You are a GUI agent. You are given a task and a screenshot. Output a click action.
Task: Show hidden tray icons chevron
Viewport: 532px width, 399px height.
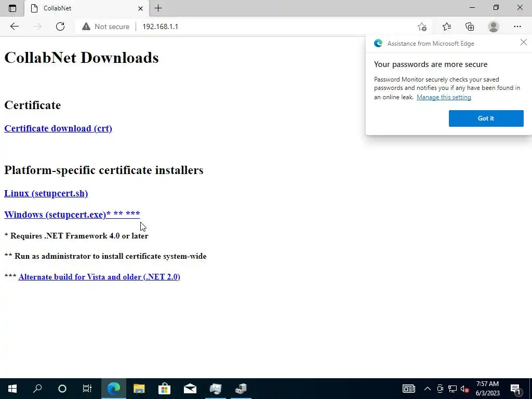(428, 389)
